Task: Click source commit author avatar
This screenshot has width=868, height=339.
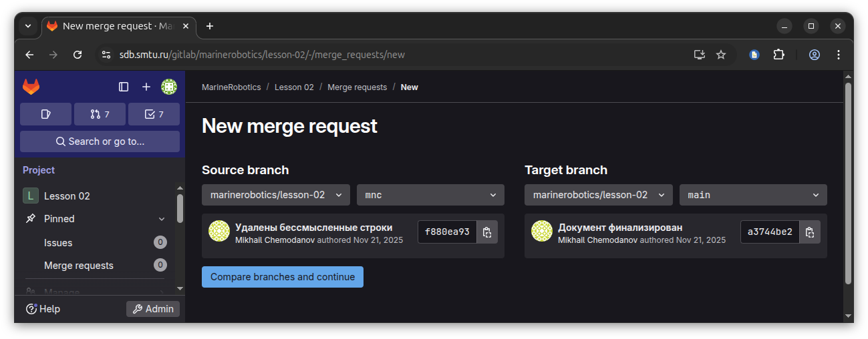Action: [219, 231]
